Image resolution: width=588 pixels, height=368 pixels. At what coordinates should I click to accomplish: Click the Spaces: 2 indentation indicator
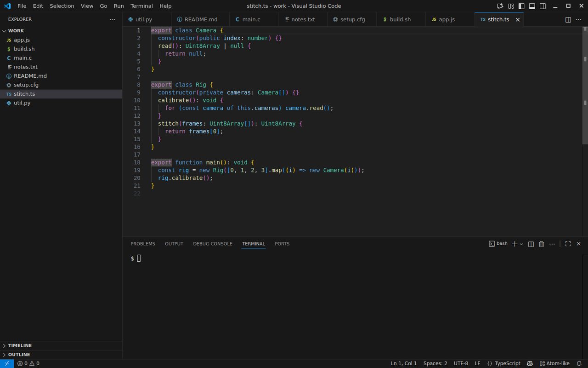(x=435, y=363)
